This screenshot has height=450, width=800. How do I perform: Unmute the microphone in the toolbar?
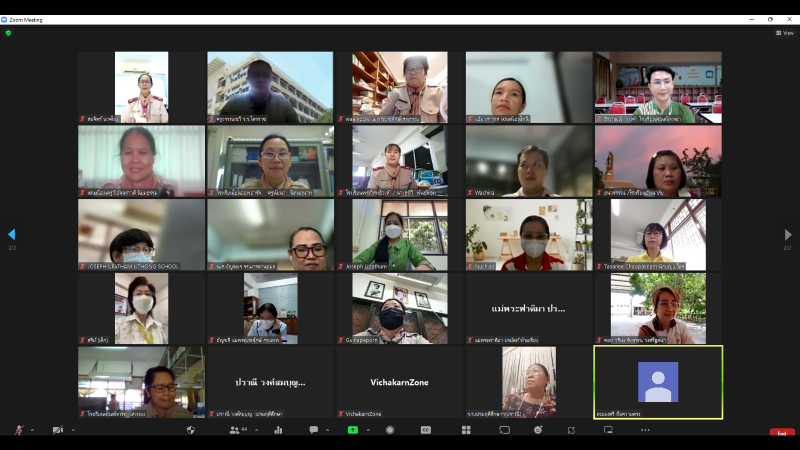point(18,430)
